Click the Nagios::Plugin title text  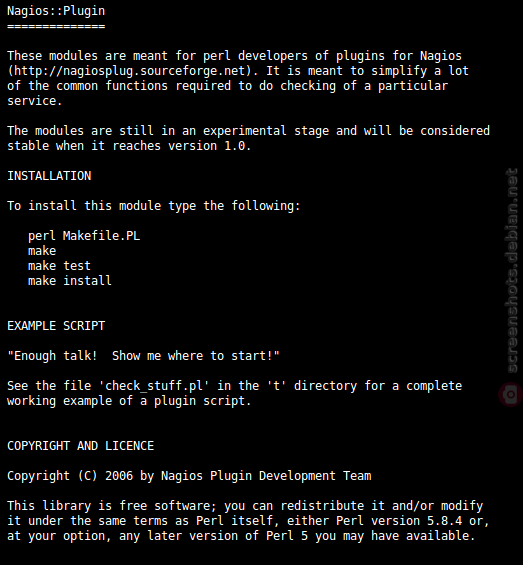tap(56, 11)
